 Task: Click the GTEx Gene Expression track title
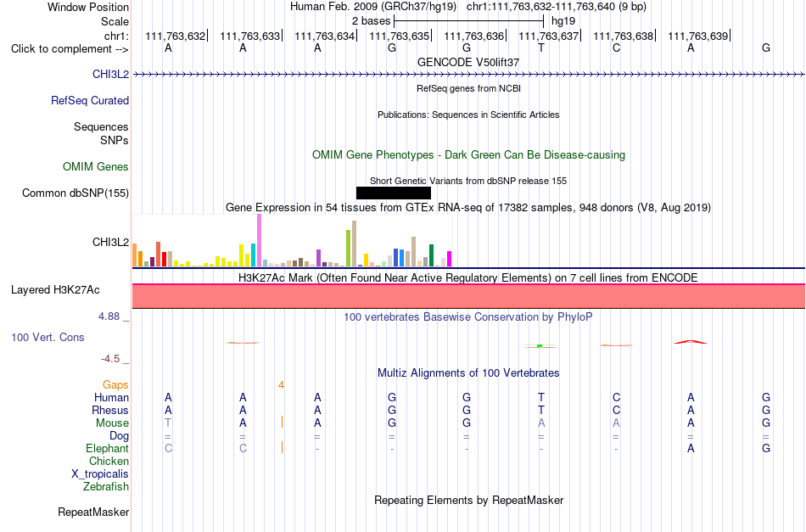(x=468, y=208)
